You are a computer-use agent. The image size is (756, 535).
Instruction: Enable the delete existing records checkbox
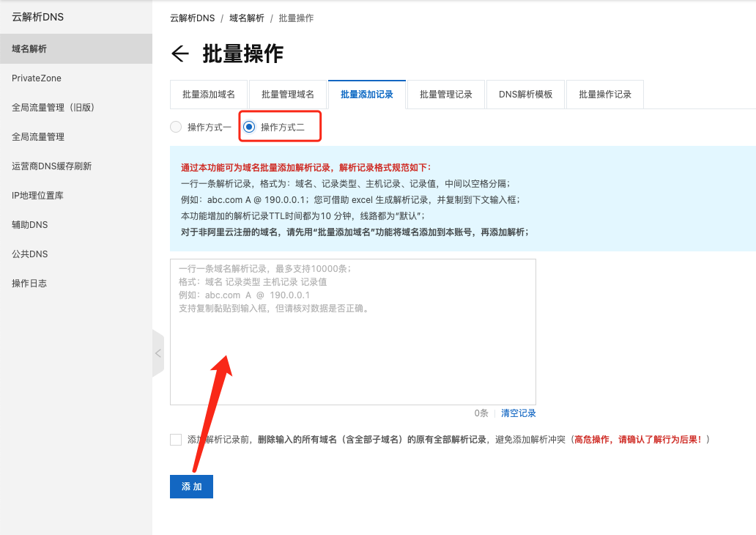point(176,440)
